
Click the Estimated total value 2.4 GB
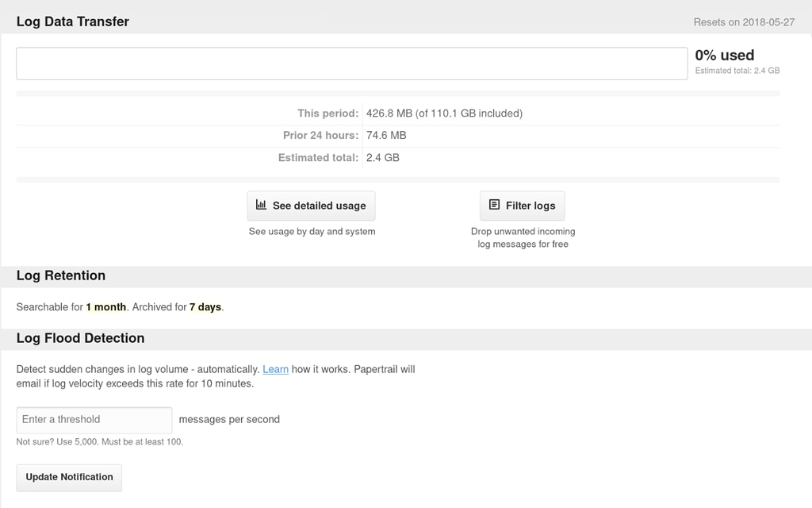(x=381, y=157)
